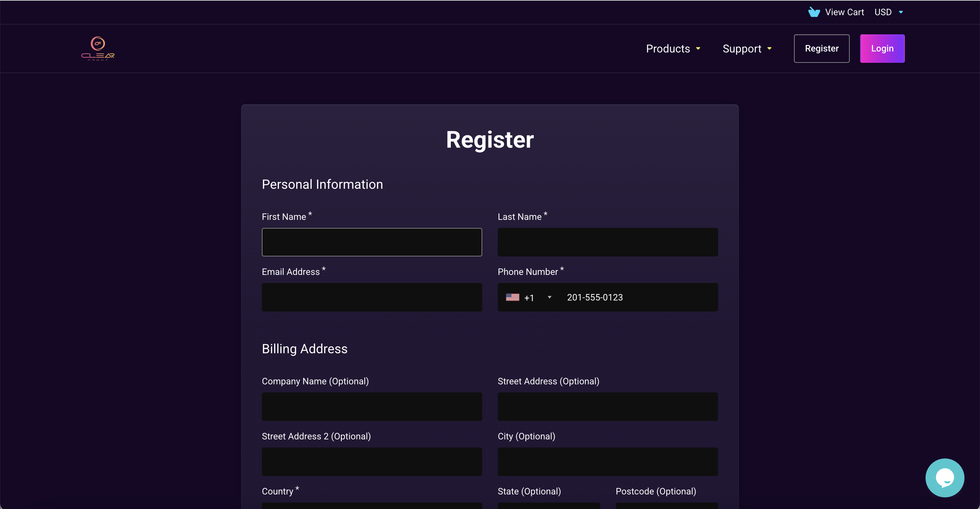
Task: Click the View Cart link
Action: point(844,12)
